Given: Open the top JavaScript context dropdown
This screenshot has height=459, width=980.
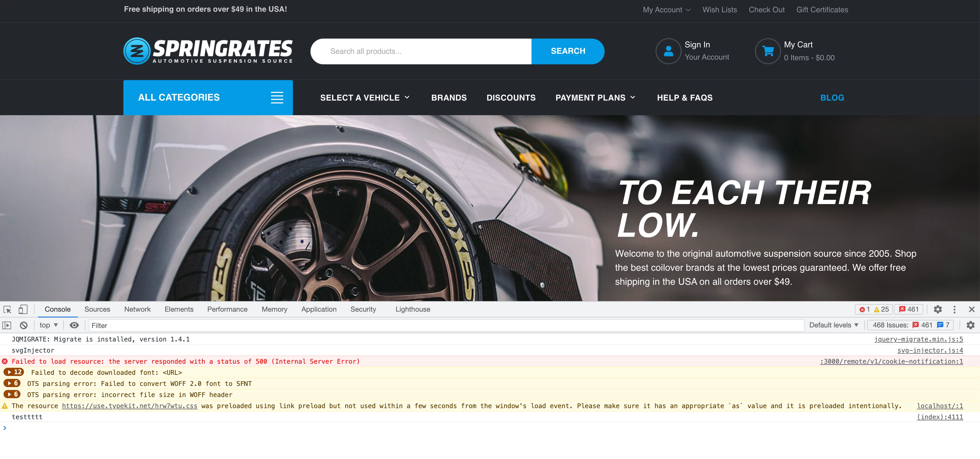Looking at the screenshot, I should [x=48, y=325].
